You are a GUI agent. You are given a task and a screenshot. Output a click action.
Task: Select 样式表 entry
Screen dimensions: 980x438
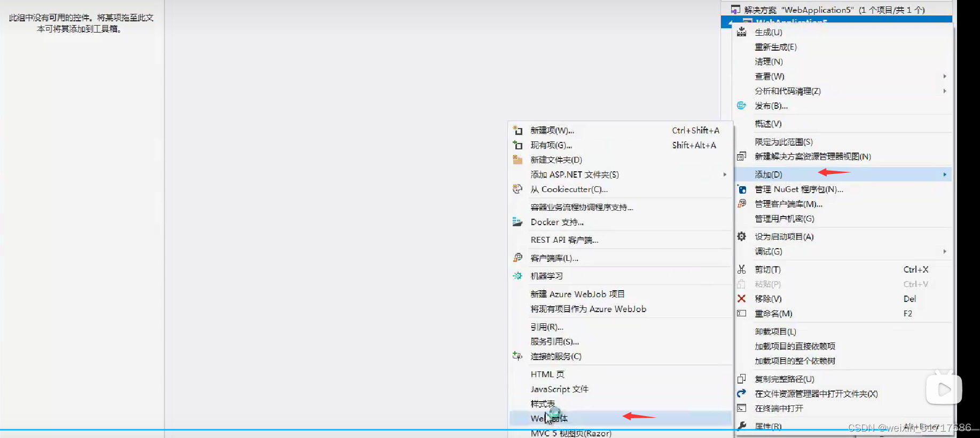pos(543,404)
